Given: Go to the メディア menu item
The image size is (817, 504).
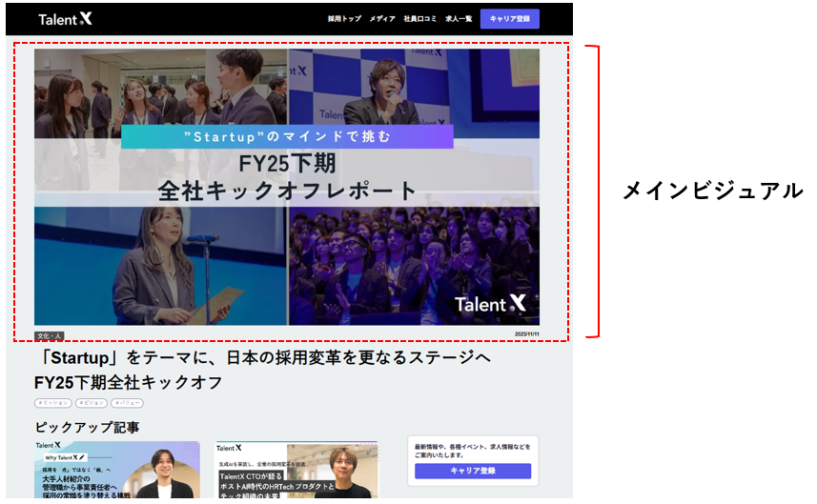Looking at the screenshot, I should coord(382,19).
